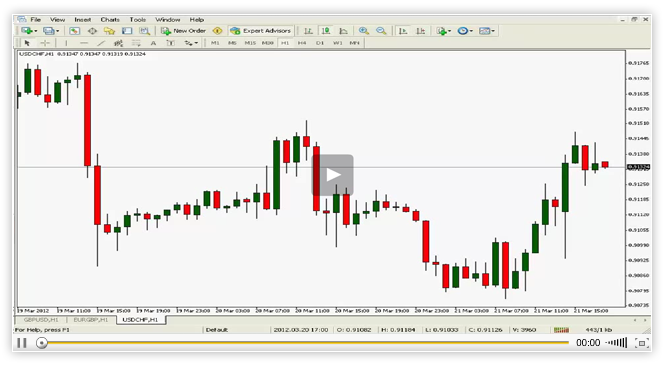Switch timeframe to M15

[250, 43]
